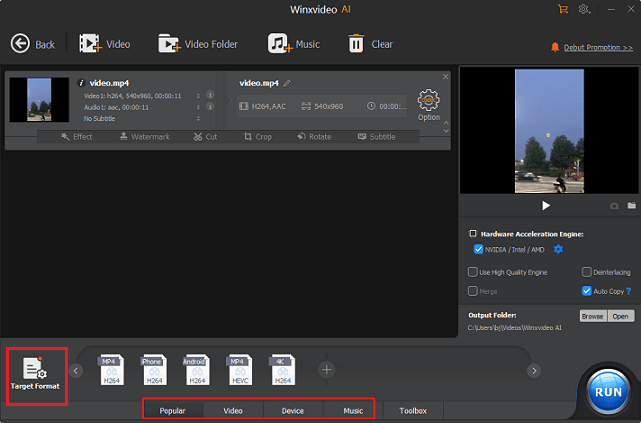641x423 pixels.
Task: Start conversion with RUN button
Action: coord(608,392)
